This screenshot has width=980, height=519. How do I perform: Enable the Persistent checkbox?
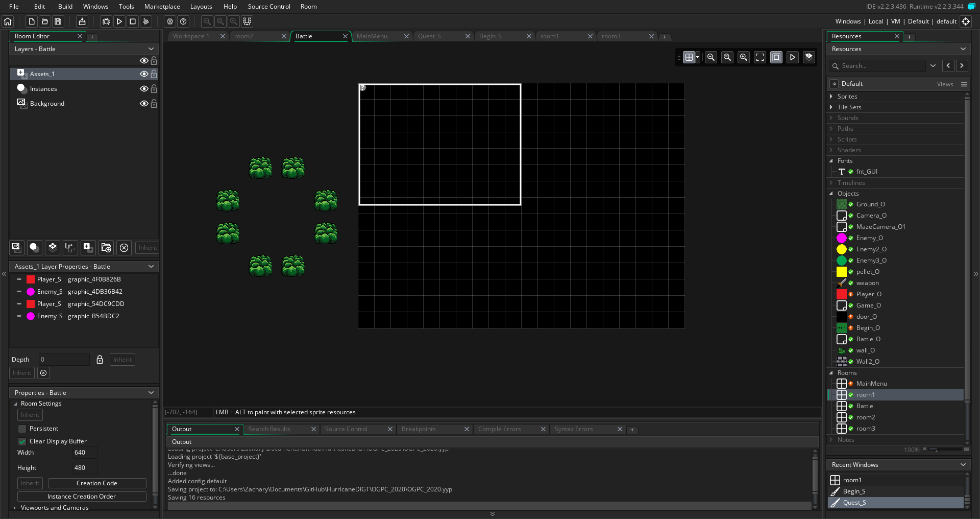point(22,429)
